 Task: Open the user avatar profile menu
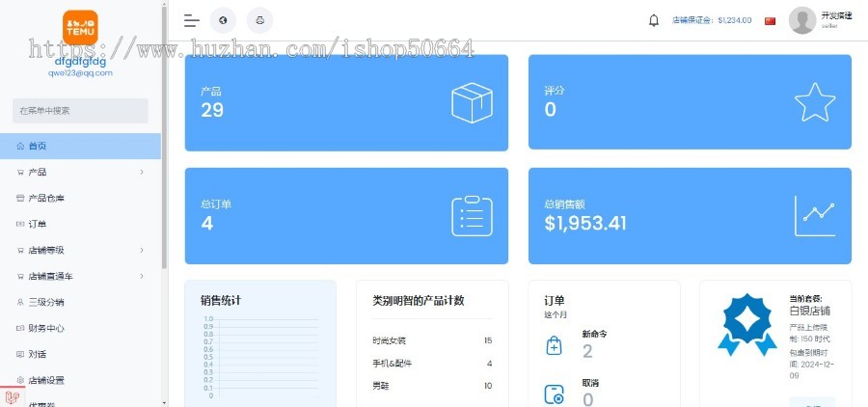(x=802, y=20)
